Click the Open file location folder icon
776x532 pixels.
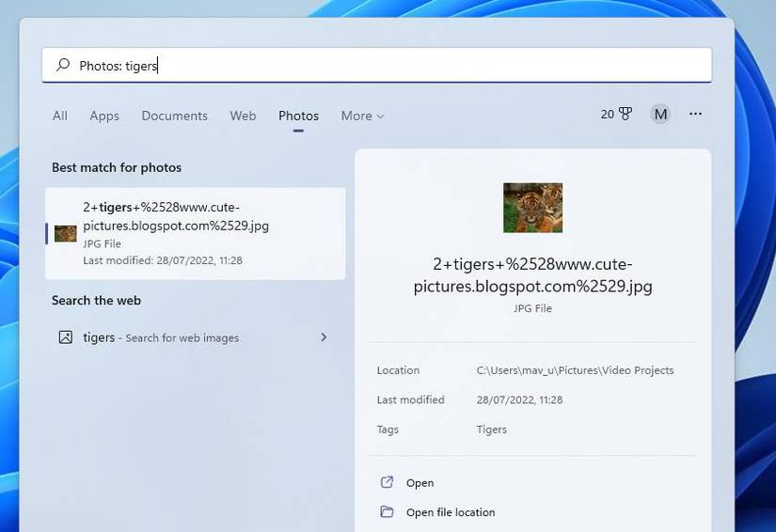387,511
